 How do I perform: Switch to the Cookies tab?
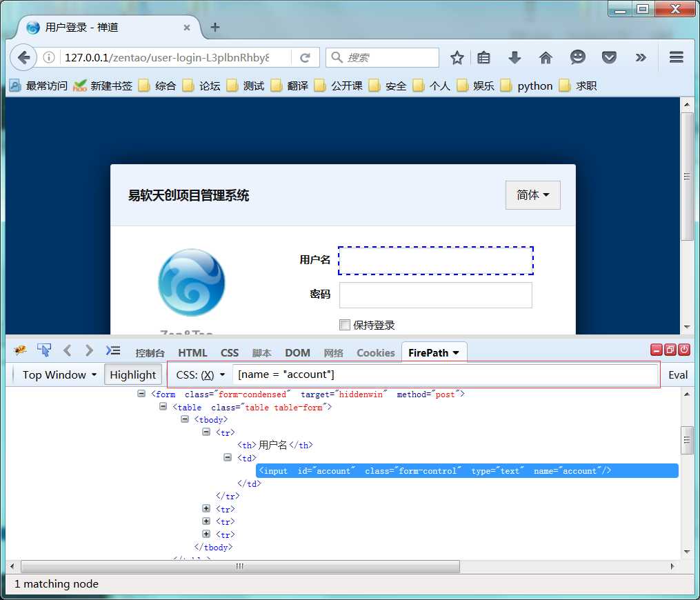tap(375, 352)
